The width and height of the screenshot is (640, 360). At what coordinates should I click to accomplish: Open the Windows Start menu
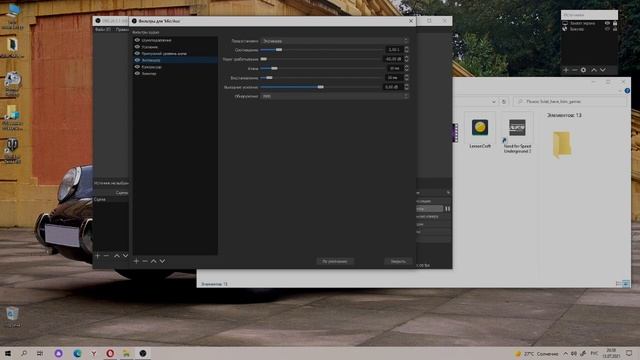pos(8,353)
